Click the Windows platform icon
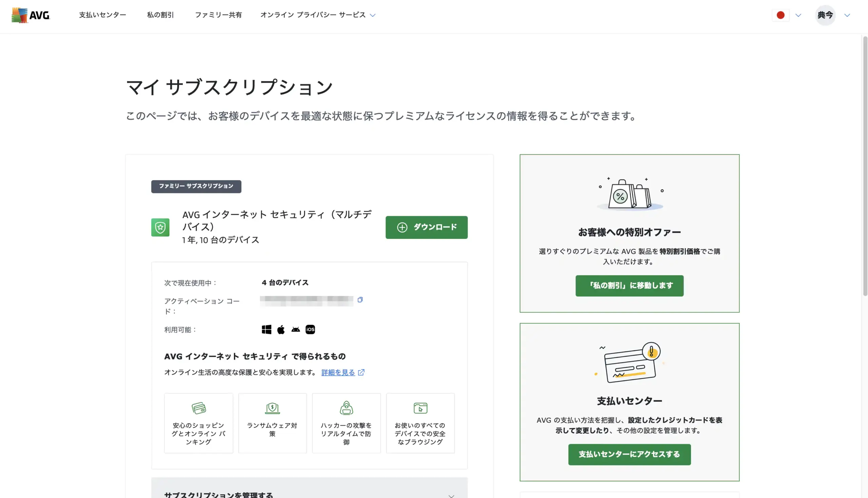868x498 pixels. click(266, 330)
